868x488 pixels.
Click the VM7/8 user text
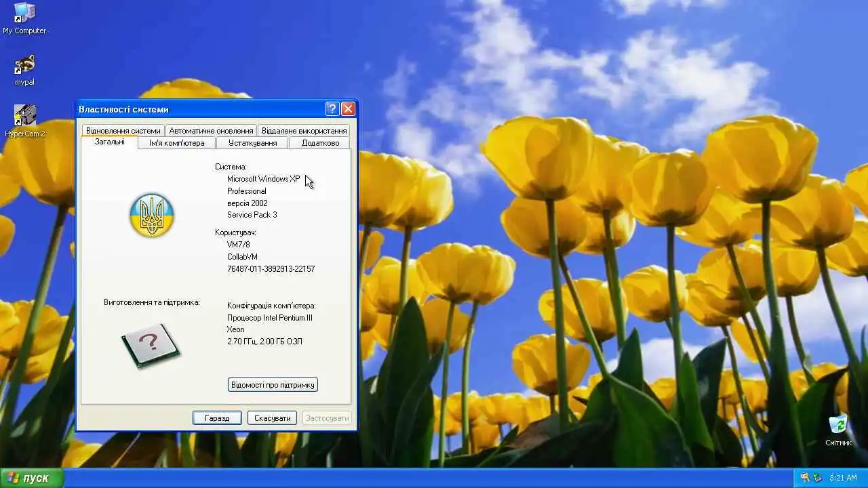[x=238, y=245]
